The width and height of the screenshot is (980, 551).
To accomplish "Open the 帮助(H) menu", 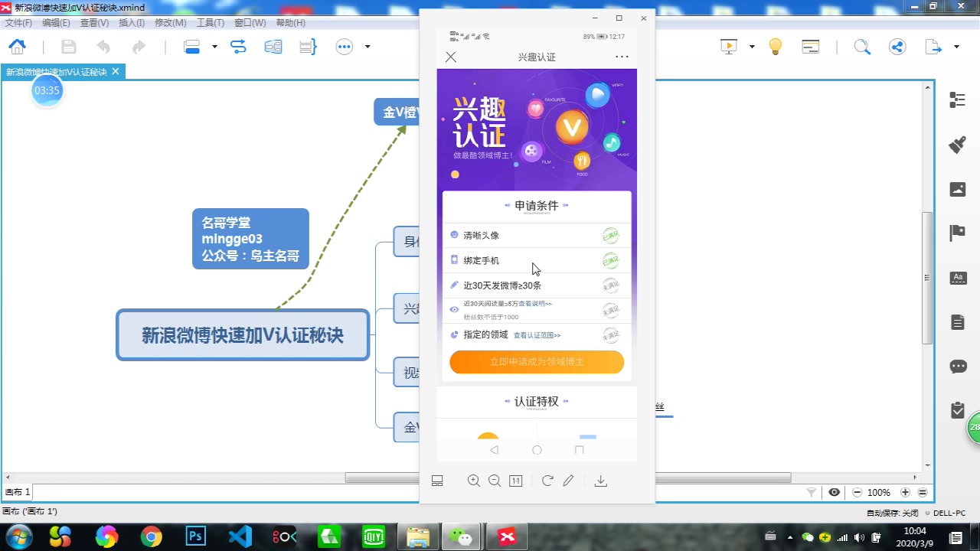I will click(290, 23).
